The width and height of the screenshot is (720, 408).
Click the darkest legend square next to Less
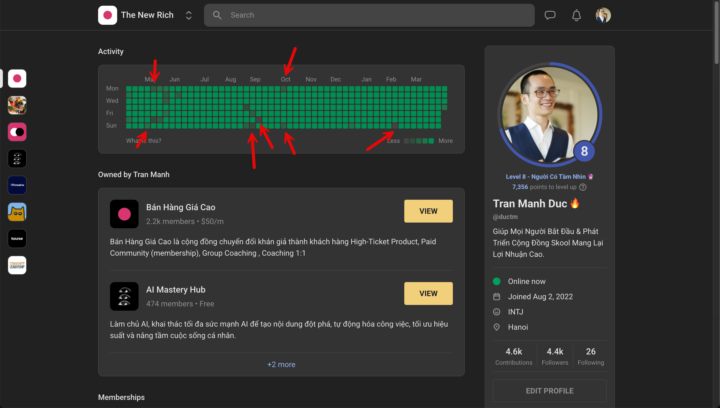(406, 141)
